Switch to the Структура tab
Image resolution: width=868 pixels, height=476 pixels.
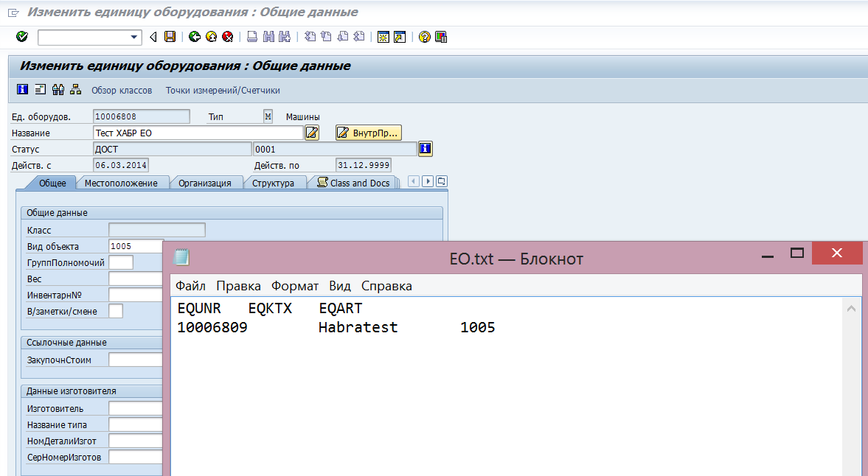click(273, 183)
